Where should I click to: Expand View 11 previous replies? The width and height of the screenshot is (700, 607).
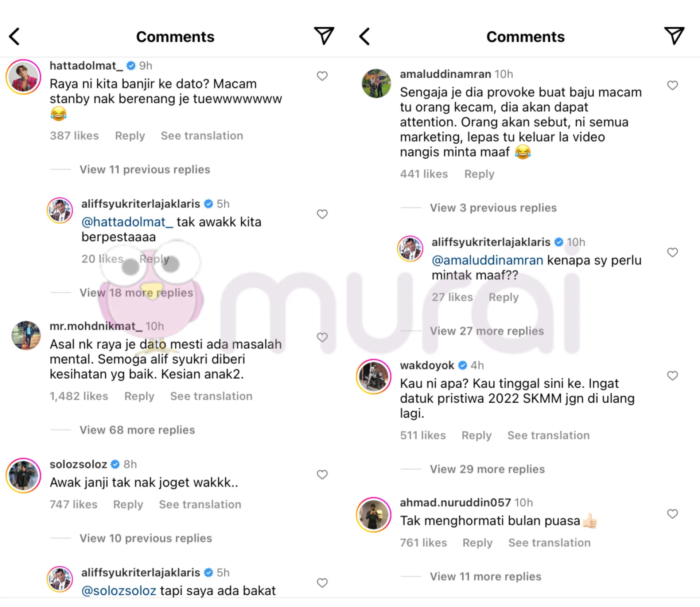145,169
